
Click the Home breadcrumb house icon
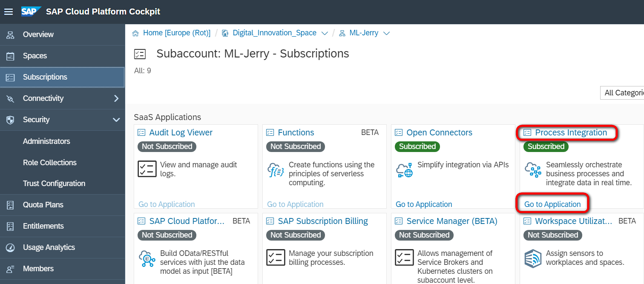pos(135,33)
